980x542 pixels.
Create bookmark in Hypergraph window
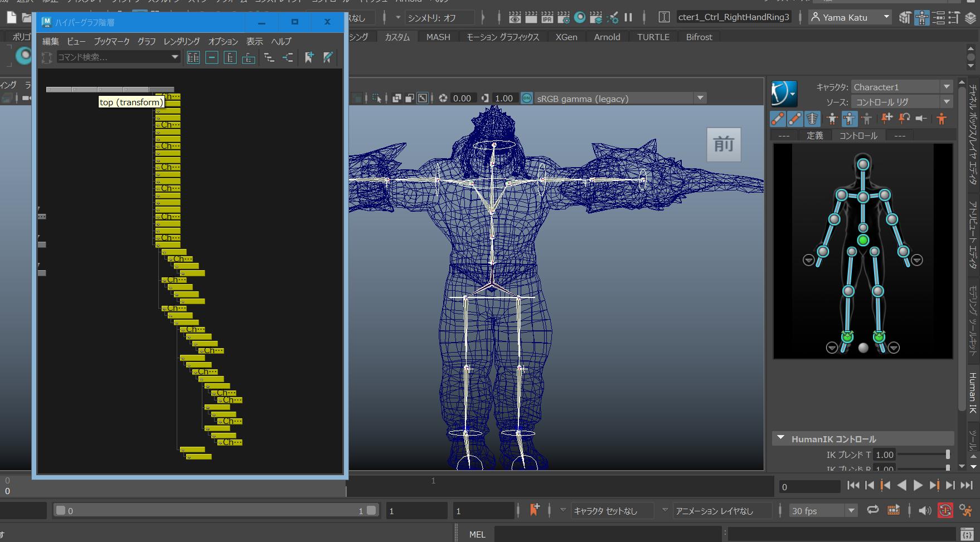(x=309, y=57)
